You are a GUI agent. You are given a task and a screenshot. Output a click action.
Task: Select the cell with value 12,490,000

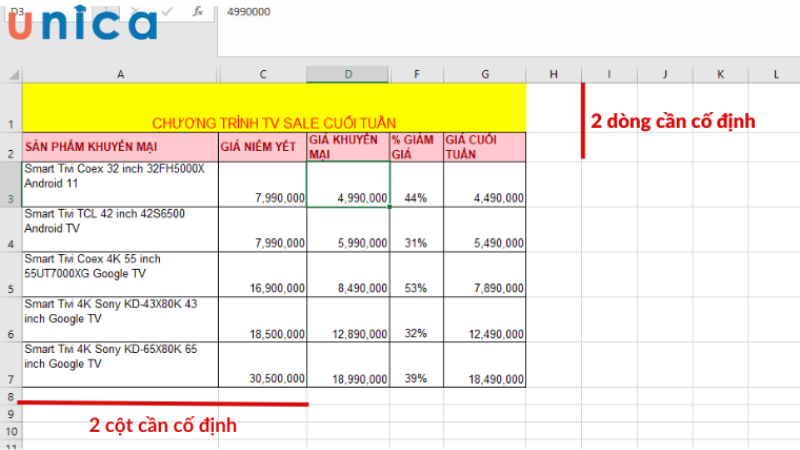[x=485, y=320]
